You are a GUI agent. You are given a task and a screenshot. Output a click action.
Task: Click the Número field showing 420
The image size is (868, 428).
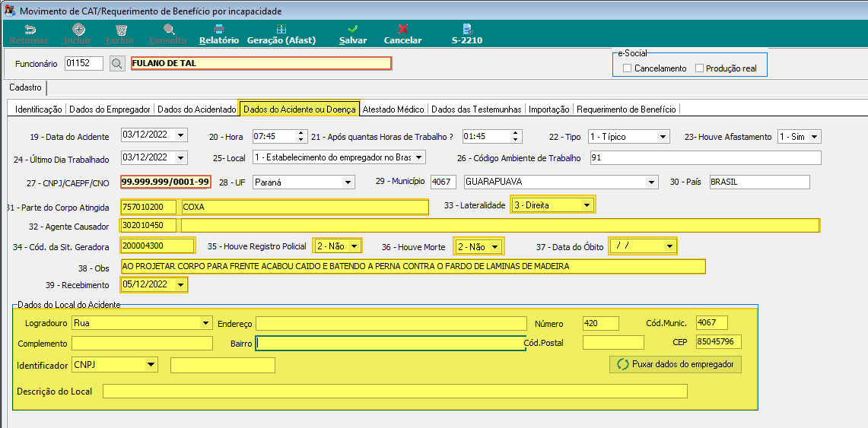point(601,324)
